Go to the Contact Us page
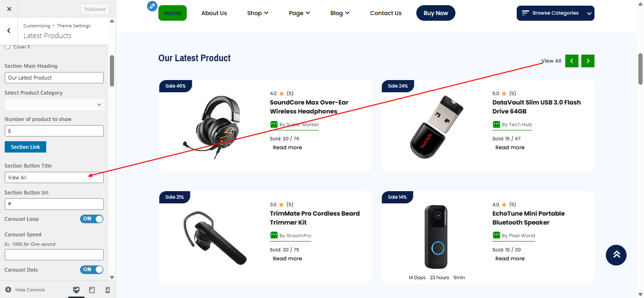 pyautogui.click(x=386, y=13)
